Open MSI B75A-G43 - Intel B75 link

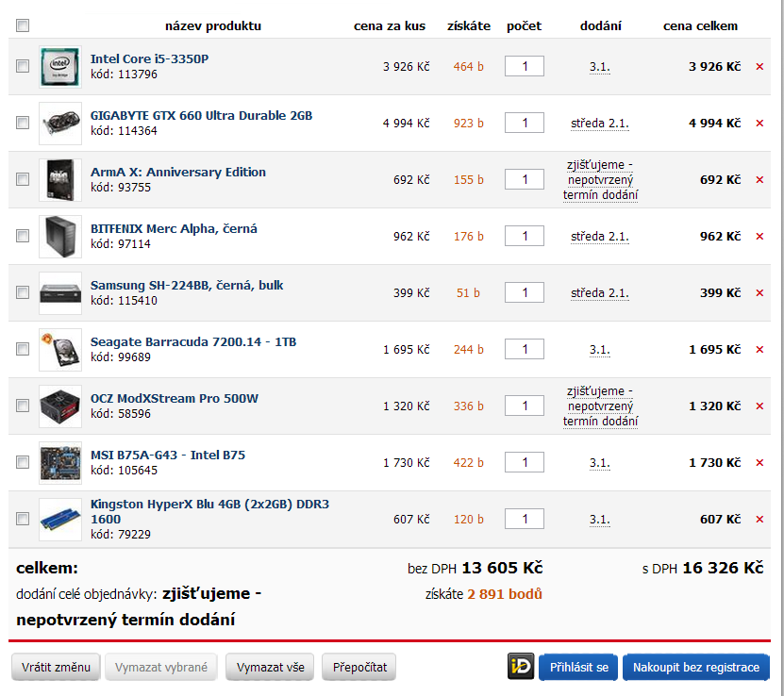click(x=168, y=456)
